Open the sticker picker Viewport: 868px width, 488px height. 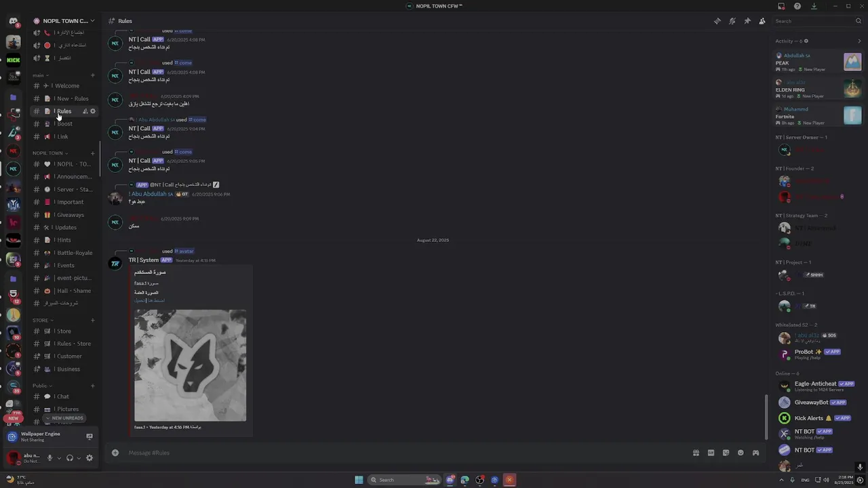(726, 453)
